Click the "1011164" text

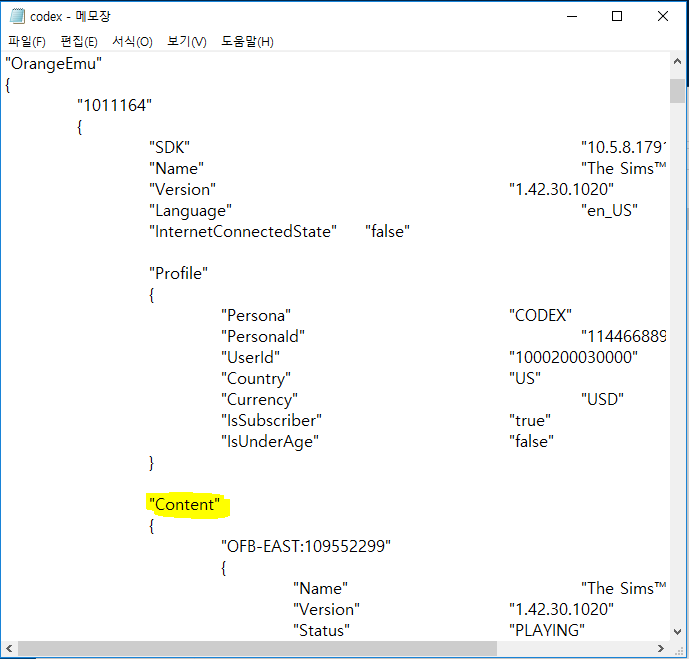[114, 105]
